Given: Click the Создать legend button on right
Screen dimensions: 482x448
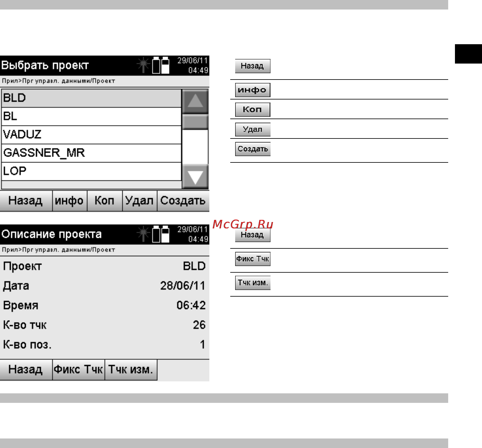Looking at the screenshot, I should click(253, 149).
